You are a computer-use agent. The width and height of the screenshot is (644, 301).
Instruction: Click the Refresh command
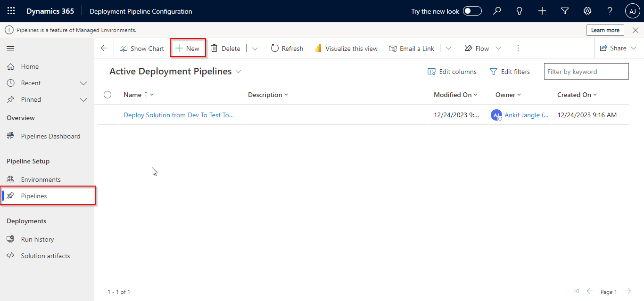287,49
